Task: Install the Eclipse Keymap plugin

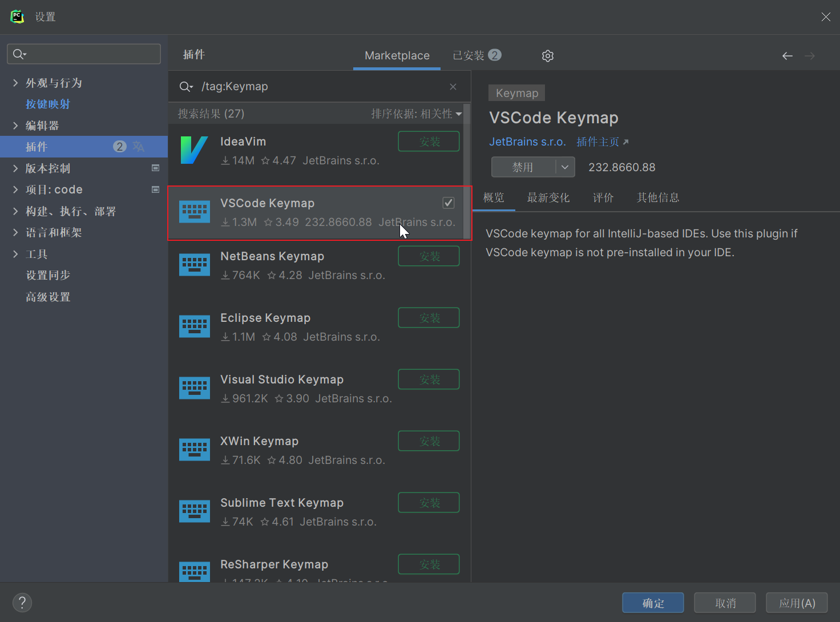Action: pos(429,318)
